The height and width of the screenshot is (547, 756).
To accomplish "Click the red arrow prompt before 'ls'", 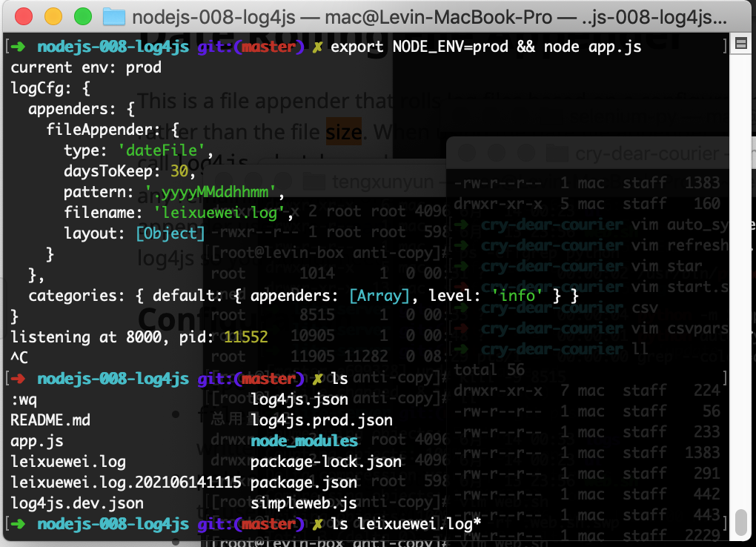I will click(x=18, y=379).
